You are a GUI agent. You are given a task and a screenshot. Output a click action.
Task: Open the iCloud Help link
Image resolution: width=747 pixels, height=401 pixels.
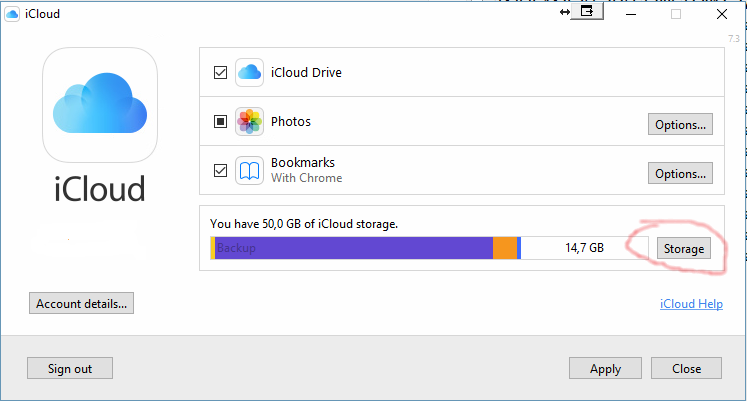691,304
